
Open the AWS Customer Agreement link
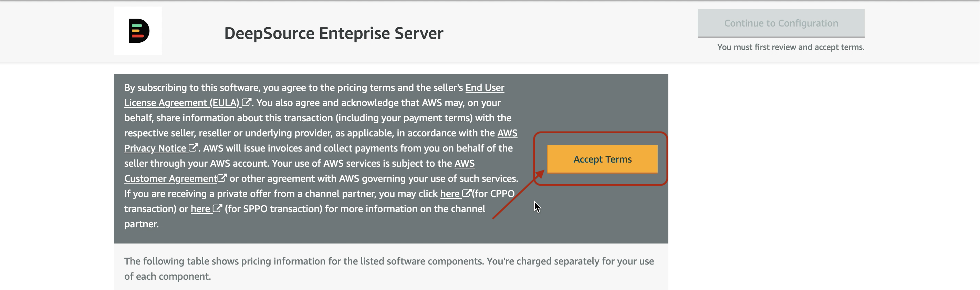(x=170, y=178)
